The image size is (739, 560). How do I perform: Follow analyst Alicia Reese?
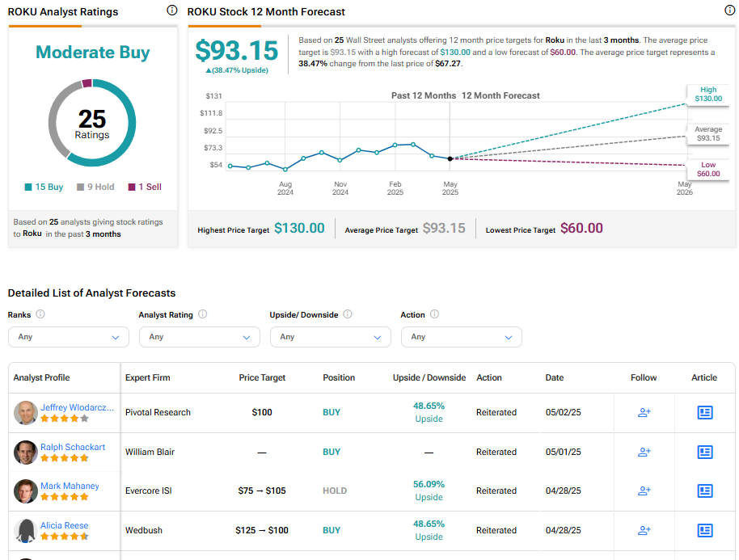tap(644, 530)
